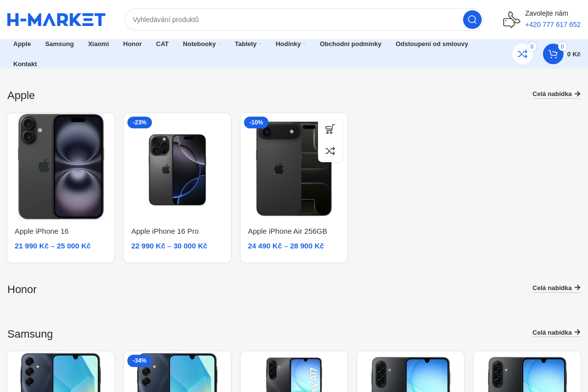Click Celá nabídka link for Honor
Screen dimensions: 588x392
pos(557,288)
